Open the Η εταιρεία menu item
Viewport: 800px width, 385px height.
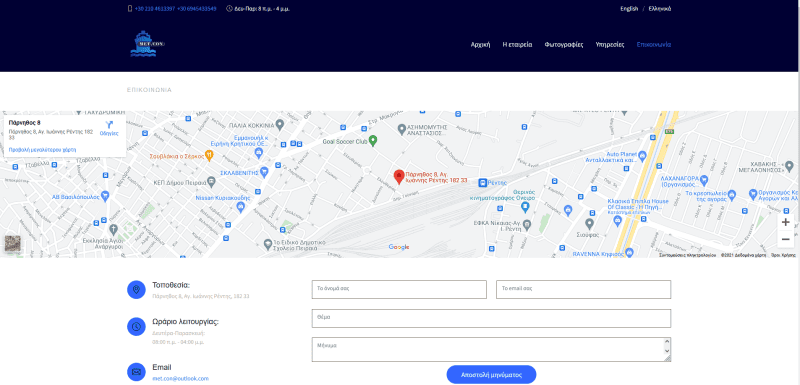[517, 44]
